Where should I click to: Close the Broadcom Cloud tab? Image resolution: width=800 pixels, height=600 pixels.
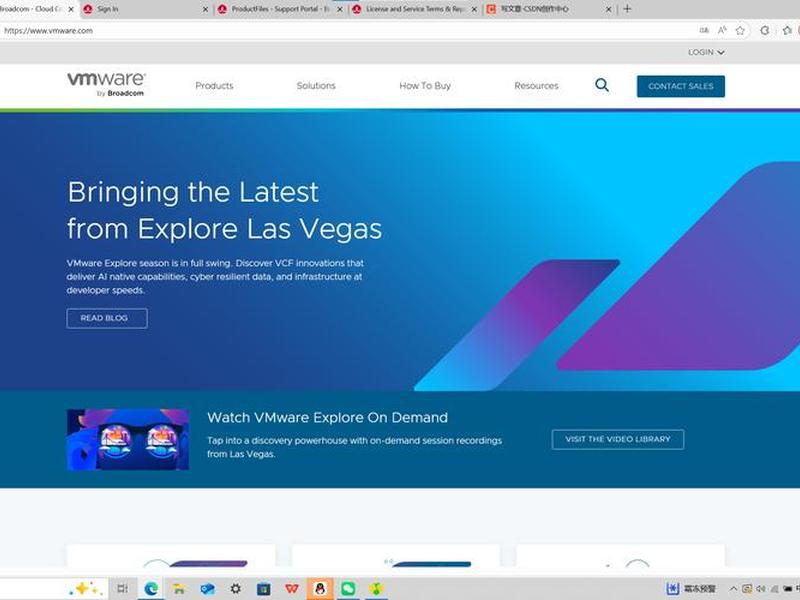tap(71, 9)
